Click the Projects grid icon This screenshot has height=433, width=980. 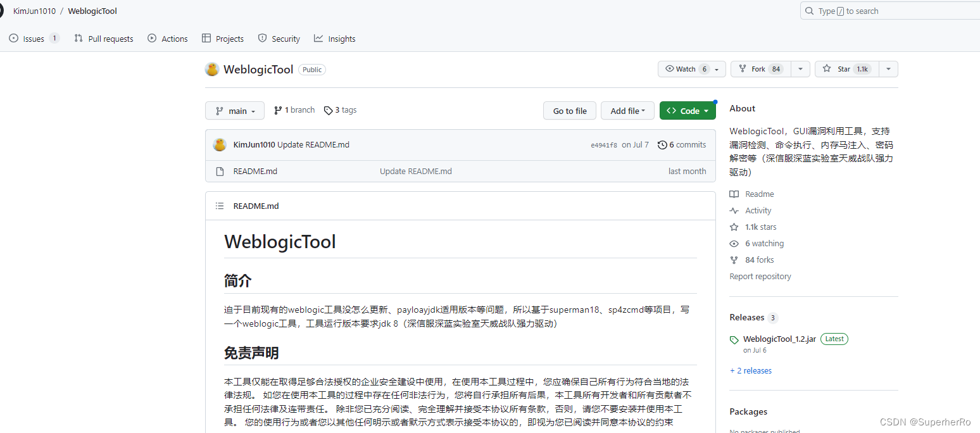(x=207, y=39)
